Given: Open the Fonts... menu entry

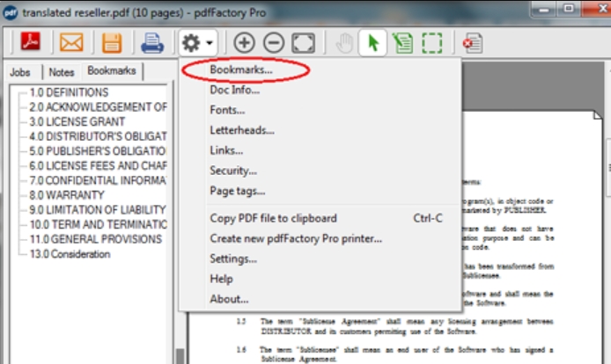Looking at the screenshot, I should (x=227, y=110).
